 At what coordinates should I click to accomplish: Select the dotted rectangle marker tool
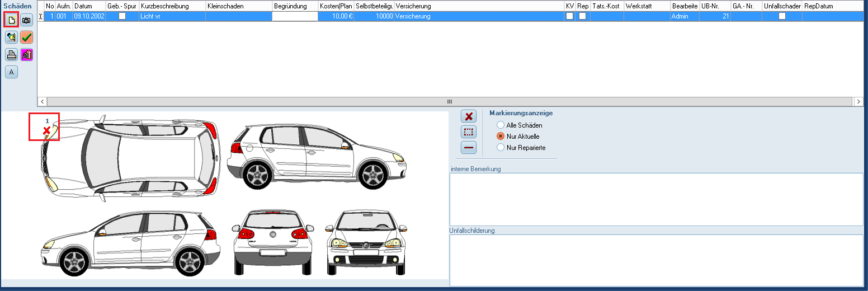469,132
